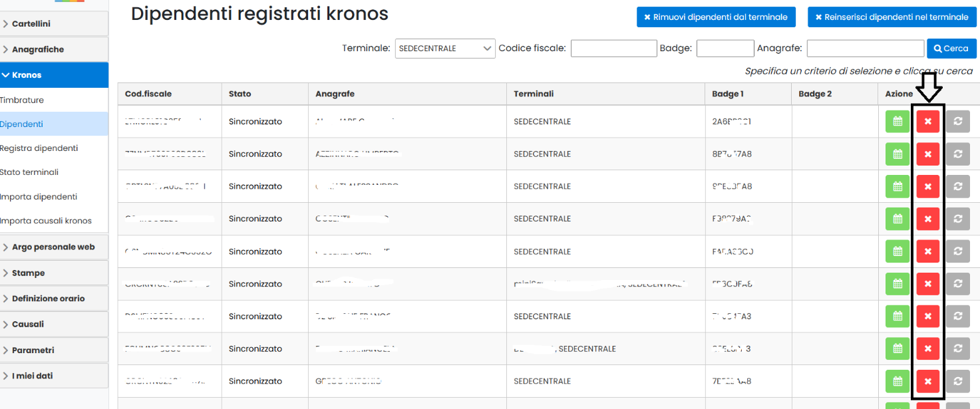Expand the Anagrafiche sidebar section
This screenshot has width=980, height=409.
[x=54, y=49]
